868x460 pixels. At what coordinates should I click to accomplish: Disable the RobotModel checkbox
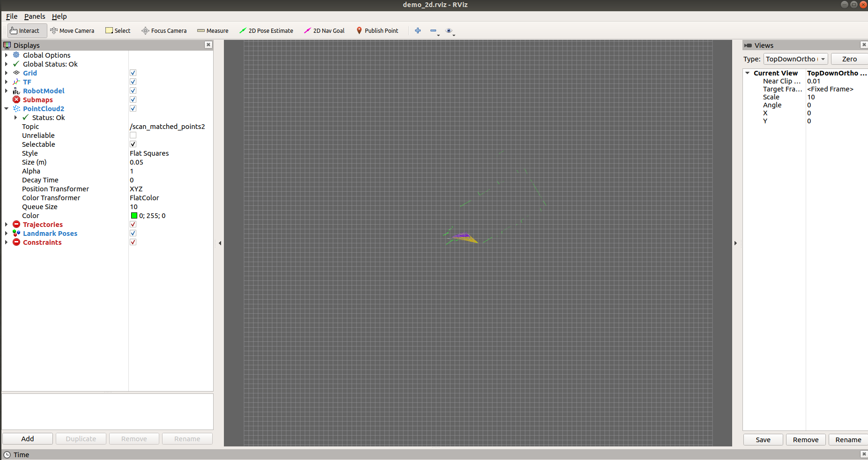coord(133,90)
